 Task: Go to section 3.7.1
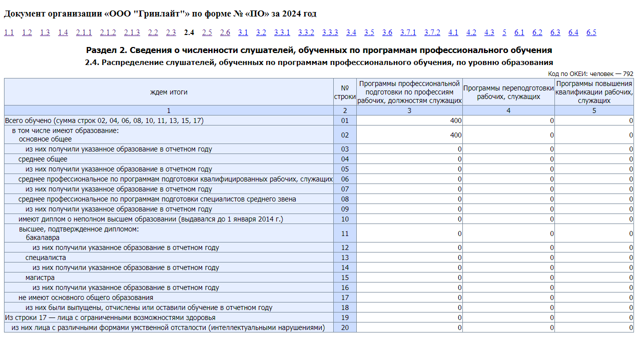[408, 32]
